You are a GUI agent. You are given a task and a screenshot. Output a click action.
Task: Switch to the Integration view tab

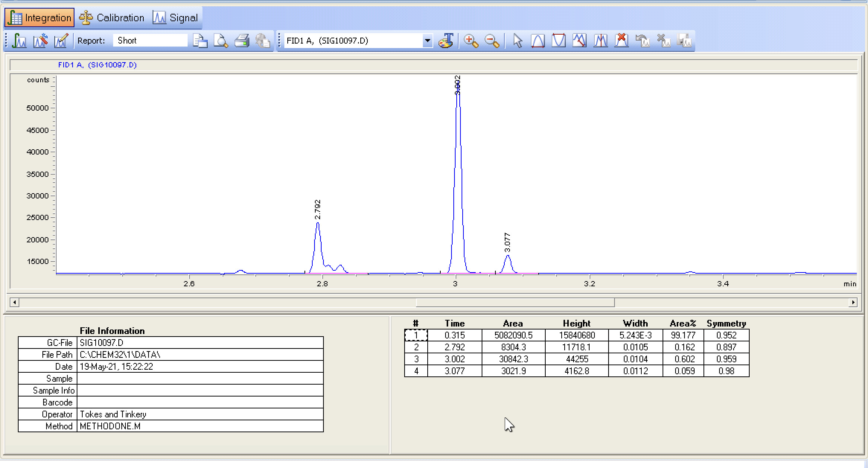(x=39, y=18)
